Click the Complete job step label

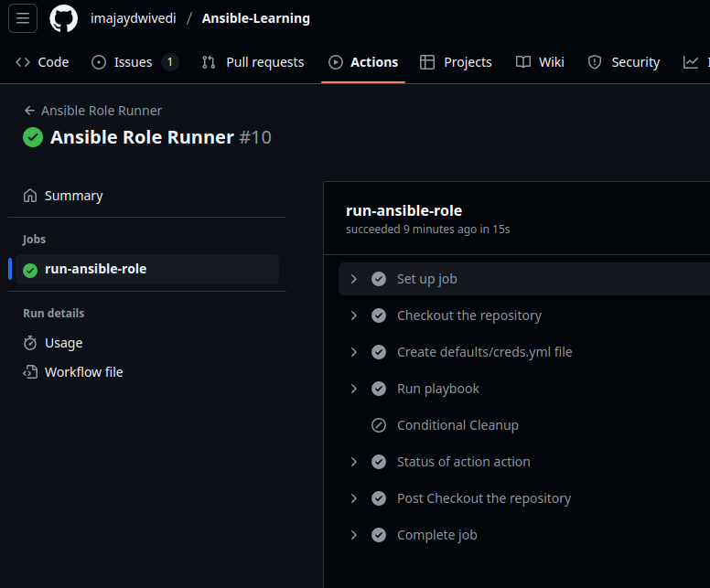(x=437, y=535)
